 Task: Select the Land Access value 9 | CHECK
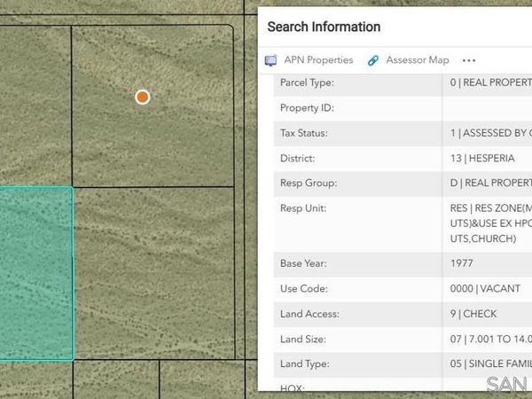473,314
